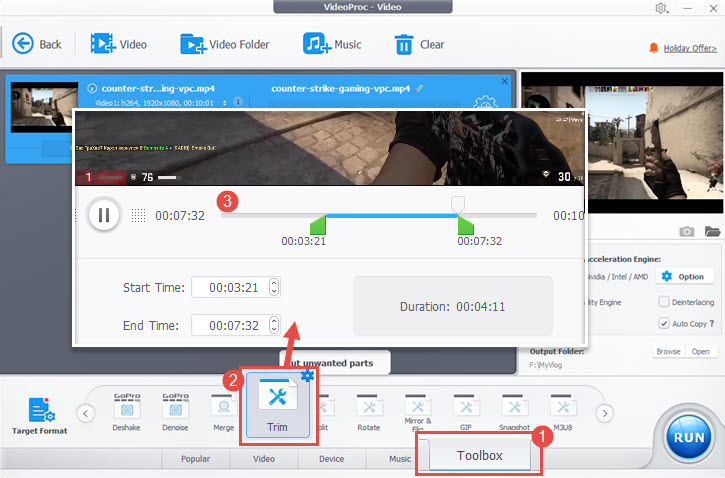Toggle the Auto Copy checkbox
This screenshot has height=478, width=725.
click(x=664, y=323)
